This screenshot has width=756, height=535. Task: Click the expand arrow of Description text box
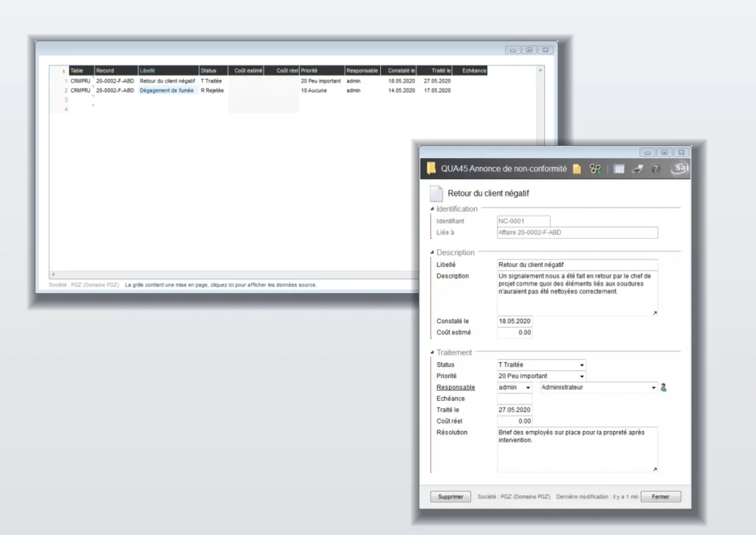(x=654, y=313)
